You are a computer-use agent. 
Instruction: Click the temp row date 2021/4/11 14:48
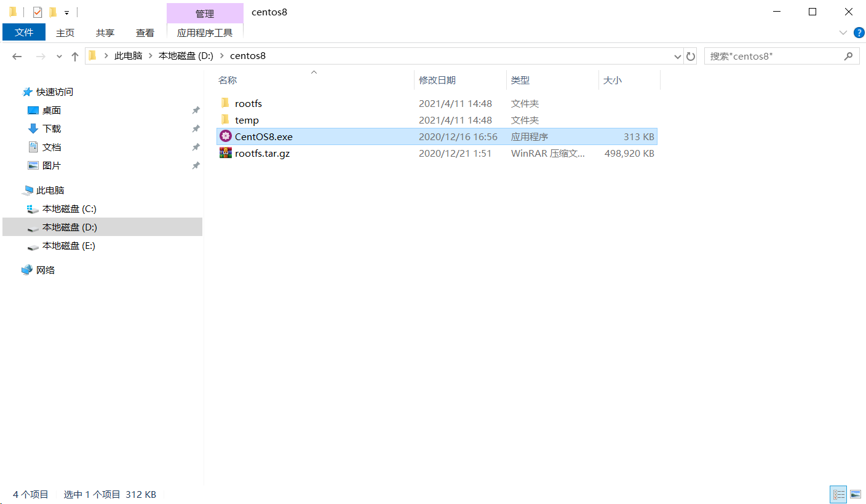click(456, 120)
